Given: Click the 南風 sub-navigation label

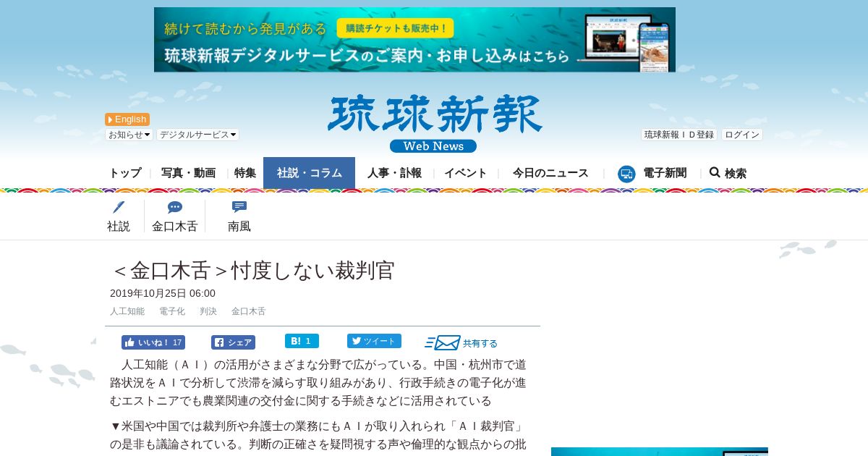Looking at the screenshot, I should click(239, 227).
